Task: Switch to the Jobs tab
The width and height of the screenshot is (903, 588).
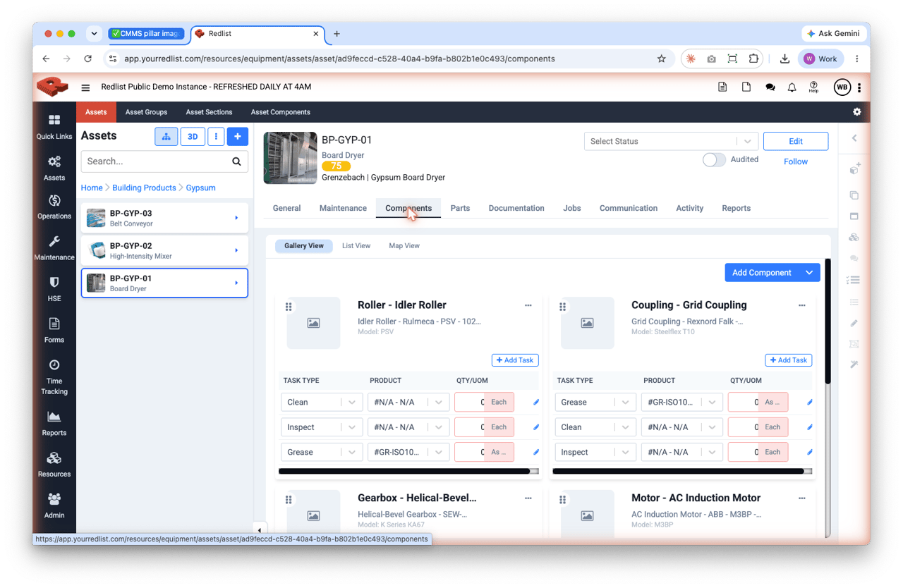Action: click(572, 208)
